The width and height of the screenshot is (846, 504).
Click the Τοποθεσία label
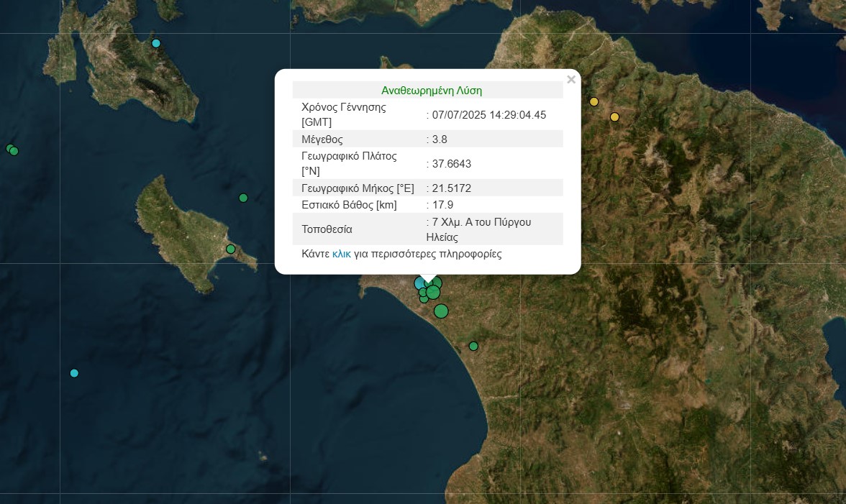327,229
